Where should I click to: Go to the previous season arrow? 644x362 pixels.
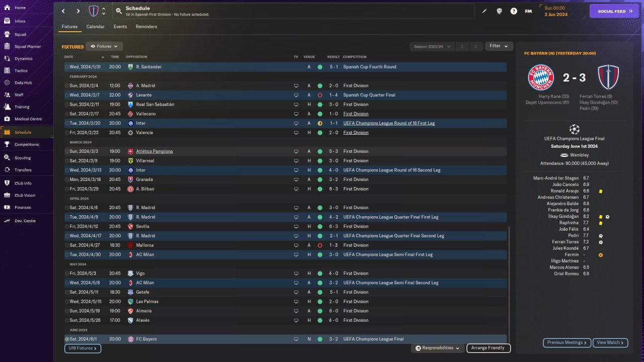(x=462, y=46)
